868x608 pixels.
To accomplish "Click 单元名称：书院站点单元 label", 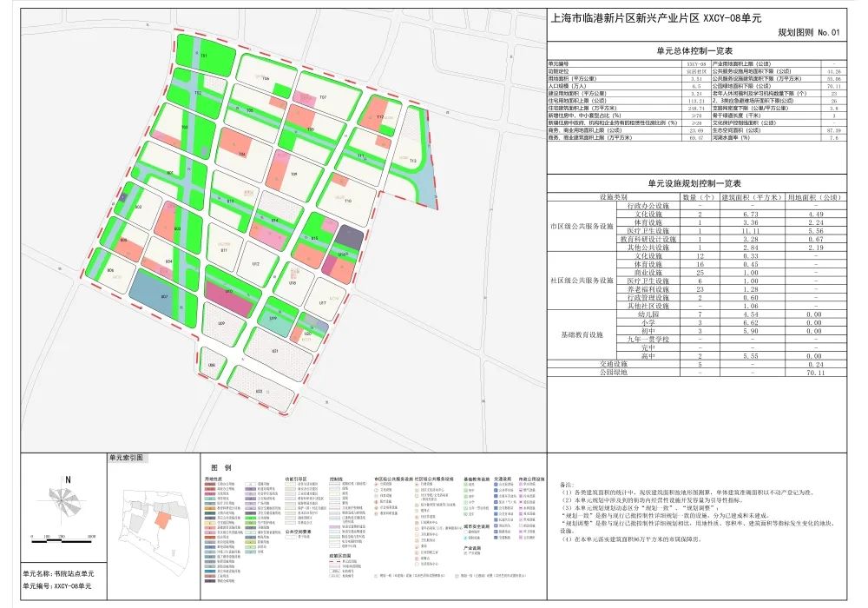I will [59, 573].
